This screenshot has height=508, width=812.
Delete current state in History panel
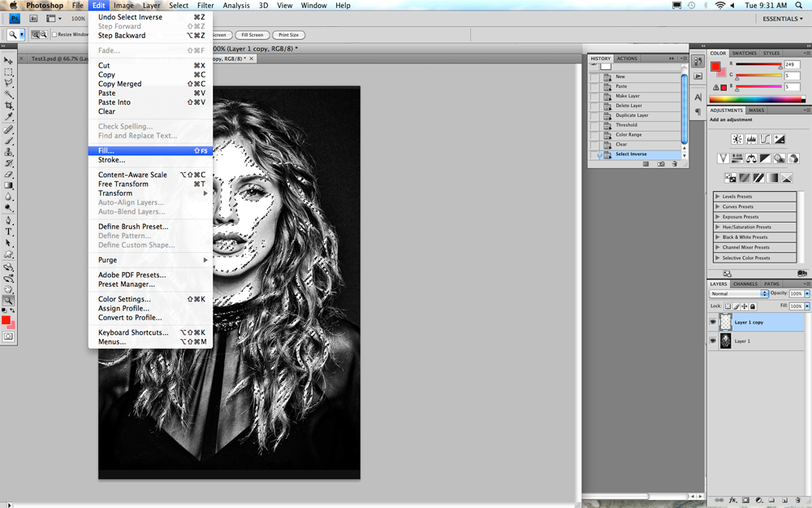coord(674,164)
